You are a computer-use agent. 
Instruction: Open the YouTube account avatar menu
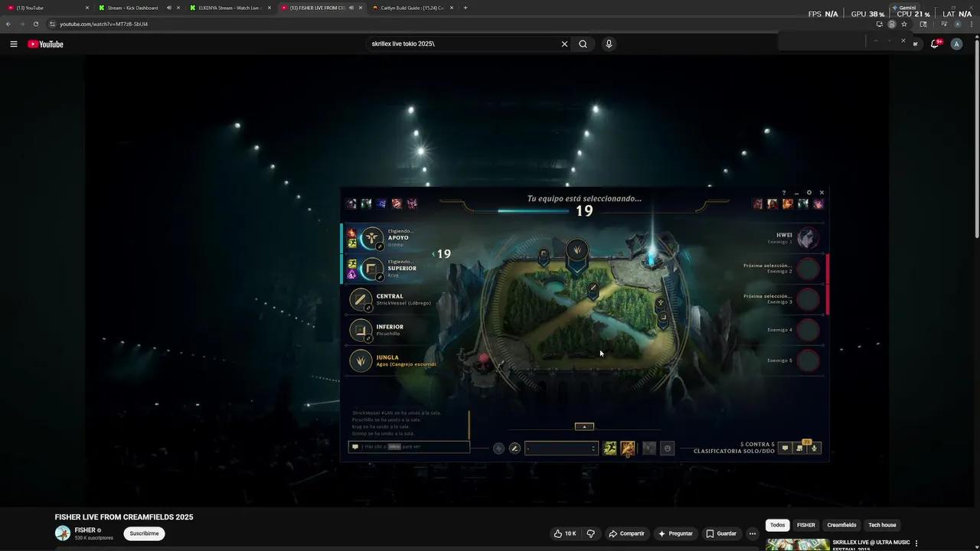click(x=956, y=44)
